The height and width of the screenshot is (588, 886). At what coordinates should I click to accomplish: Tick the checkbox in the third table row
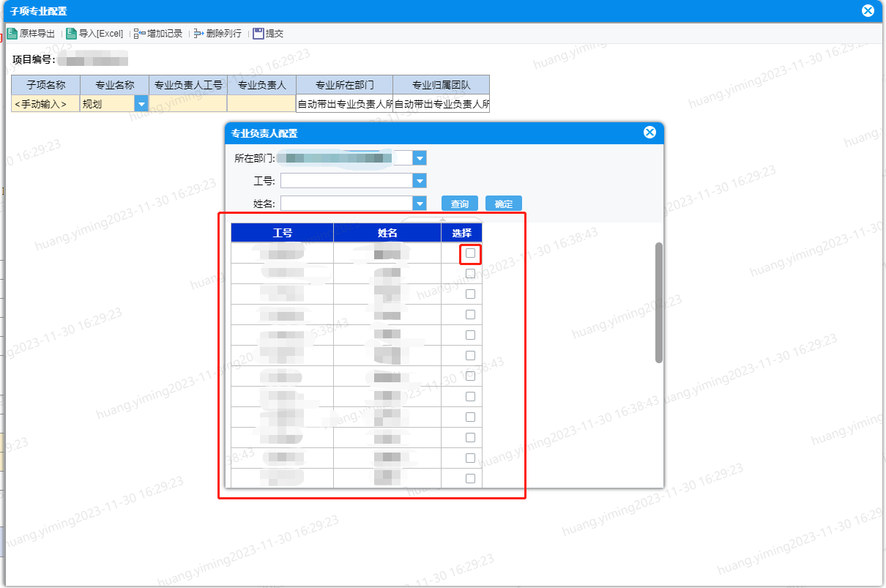click(x=470, y=294)
